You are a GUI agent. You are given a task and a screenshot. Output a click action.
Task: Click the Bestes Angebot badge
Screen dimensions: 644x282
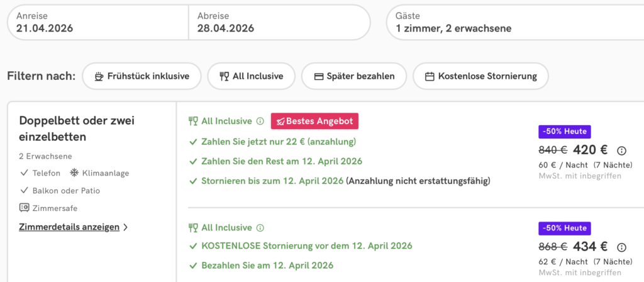point(314,121)
